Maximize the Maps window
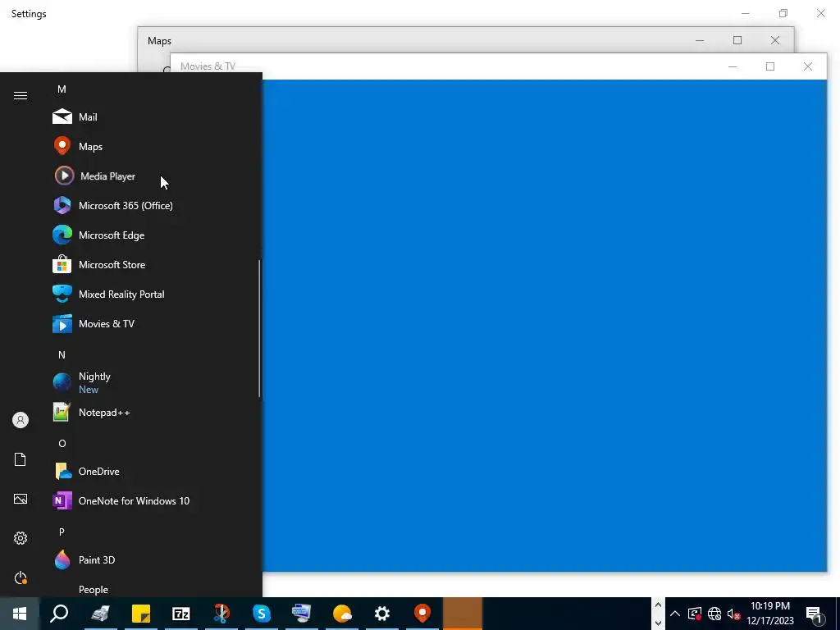The image size is (840, 630). (x=737, y=40)
